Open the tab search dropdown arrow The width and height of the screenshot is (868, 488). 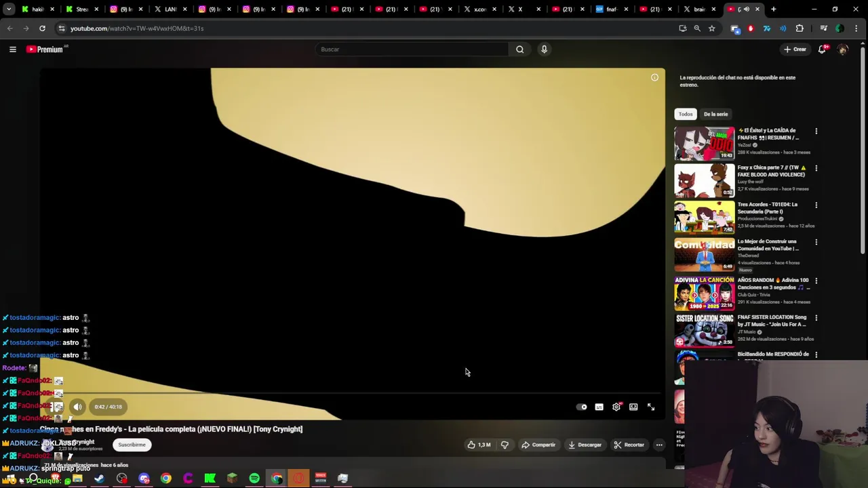tap(9, 9)
